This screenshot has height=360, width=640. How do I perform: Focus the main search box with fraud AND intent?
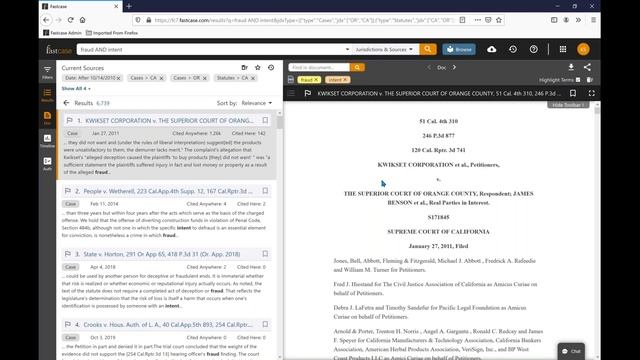click(x=211, y=49)
